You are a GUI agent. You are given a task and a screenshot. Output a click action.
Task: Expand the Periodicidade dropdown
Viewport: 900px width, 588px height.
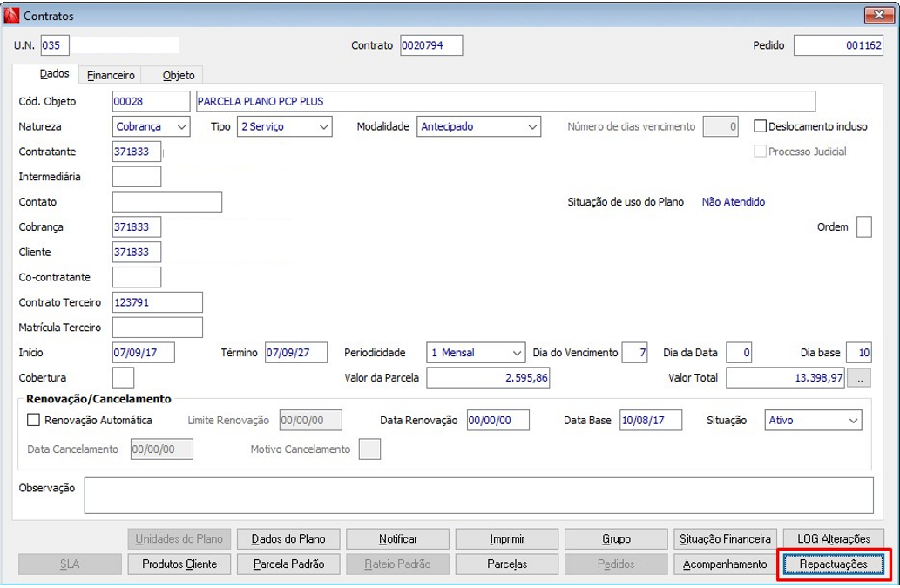tap(476, 353)
